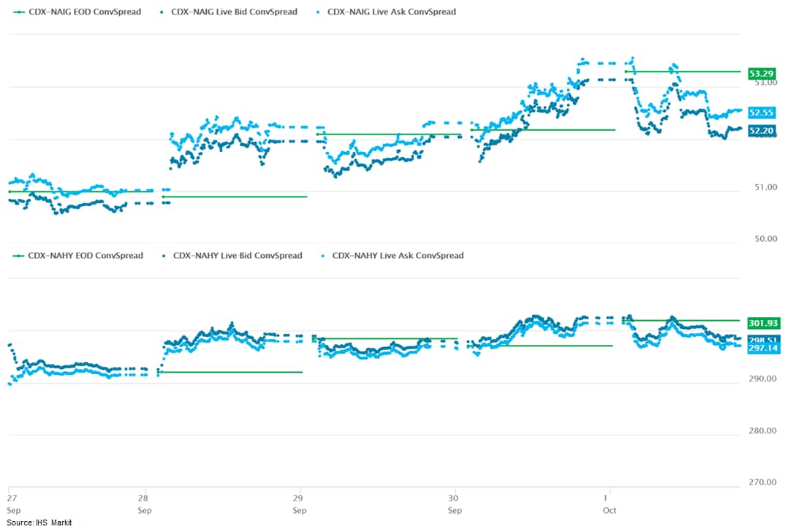Screen dimensions: 785x532
Task: Click the green CDX-NAIG EOD legend line marker
Action: (x=18, y=12)
